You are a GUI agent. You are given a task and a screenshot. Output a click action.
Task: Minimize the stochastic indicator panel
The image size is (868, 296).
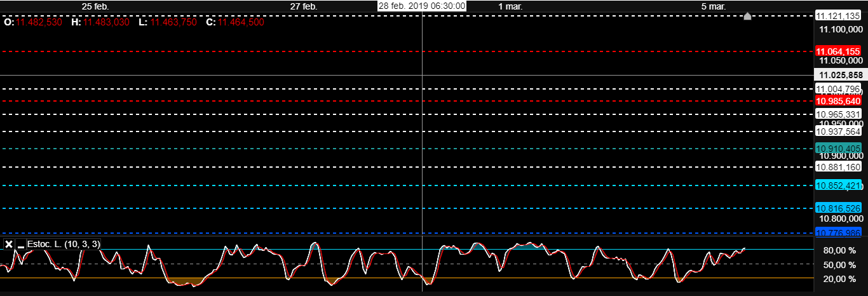point(21,245)
